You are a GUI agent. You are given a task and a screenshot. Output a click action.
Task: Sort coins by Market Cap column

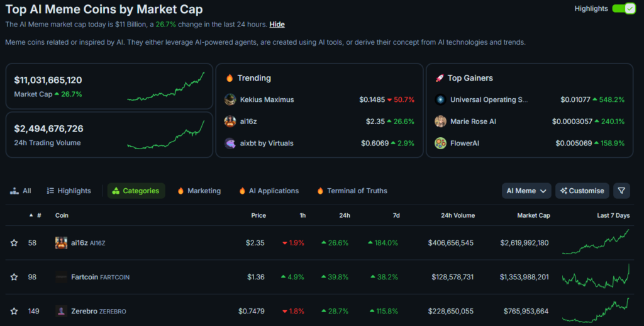coord(533,215)
